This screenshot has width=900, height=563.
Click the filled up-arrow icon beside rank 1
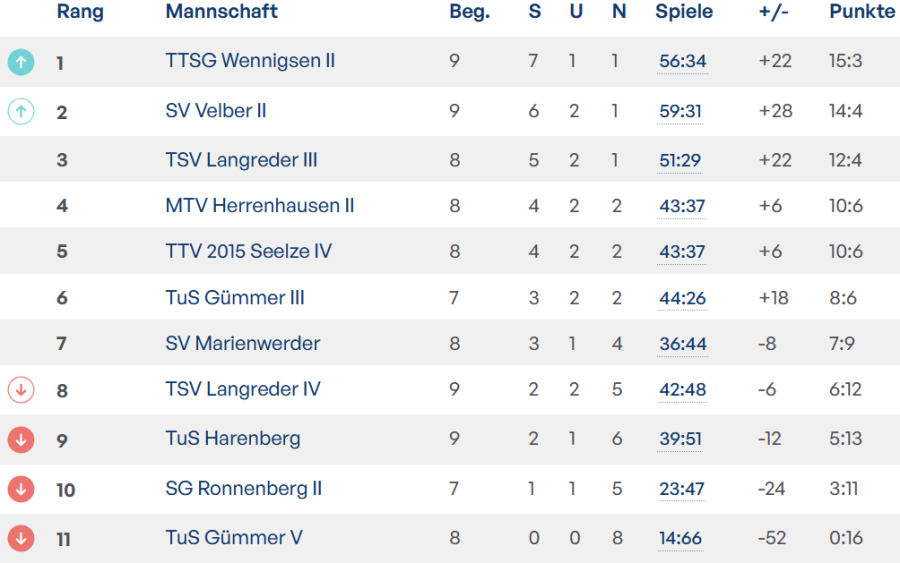point(21,62)
